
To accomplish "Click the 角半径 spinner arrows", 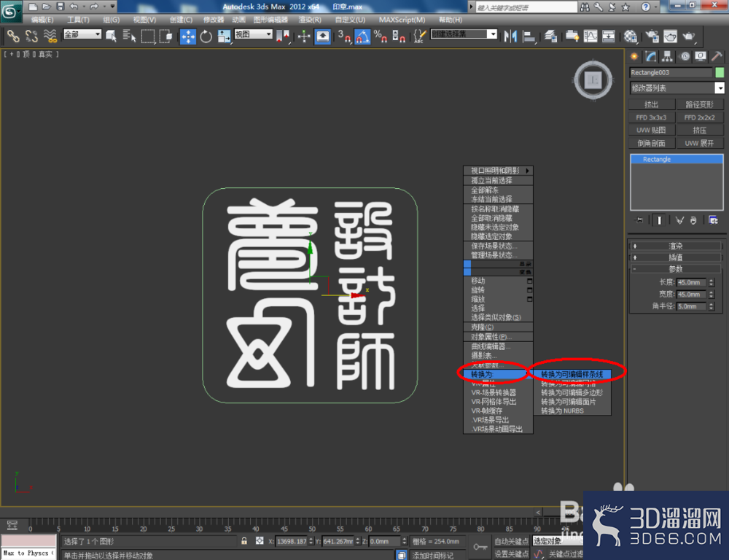I will [x=711, y=306].
